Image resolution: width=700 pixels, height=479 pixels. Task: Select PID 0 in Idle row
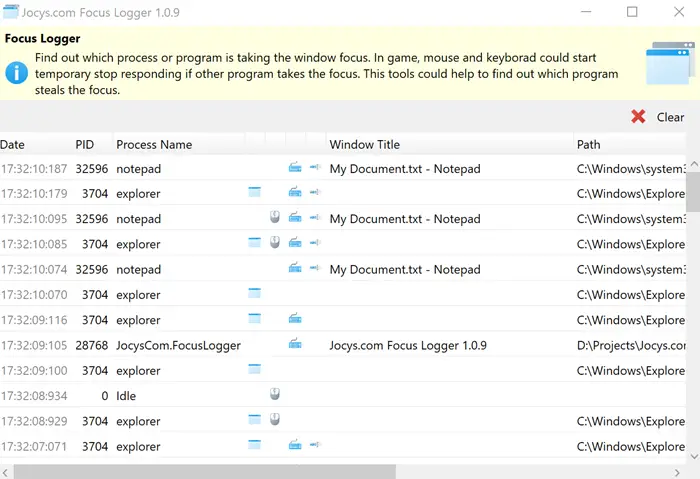coord(104,396)
